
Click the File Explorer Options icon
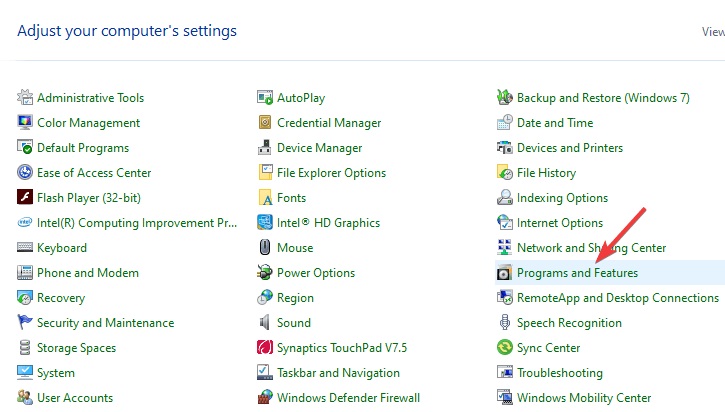265,172
